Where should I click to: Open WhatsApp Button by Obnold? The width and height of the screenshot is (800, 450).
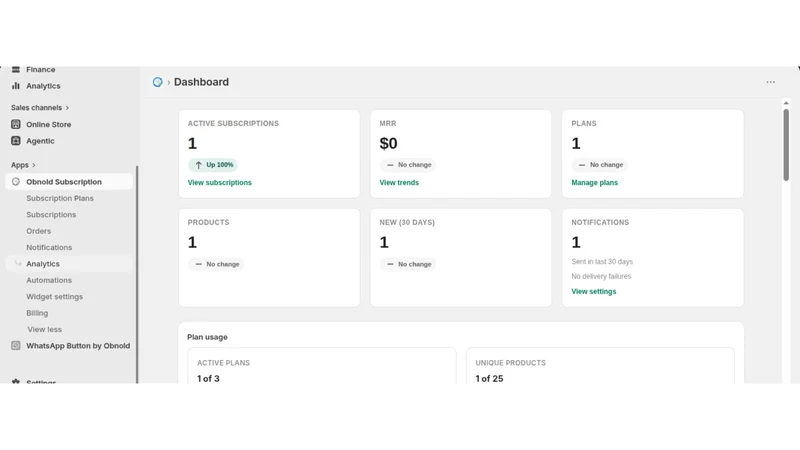tap(78, 346)
